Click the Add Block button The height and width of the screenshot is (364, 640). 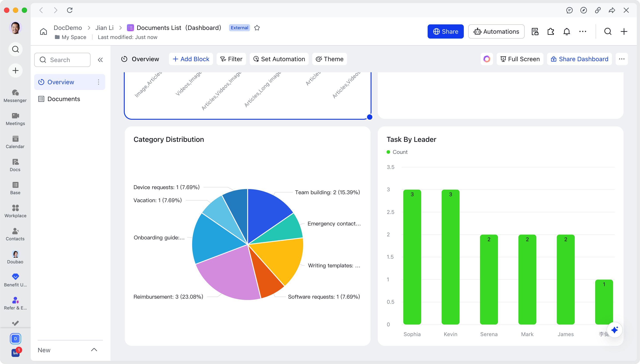[191, 59]
